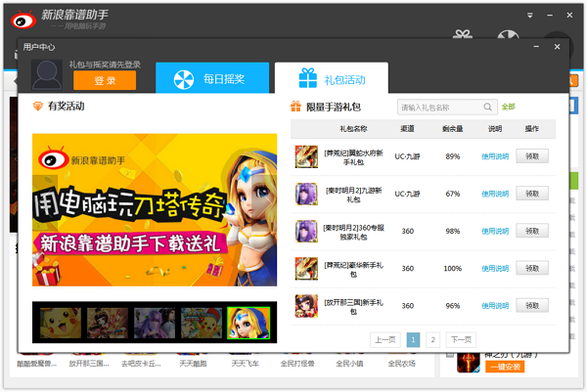The height and width of the screenshot is (392, 587).
Task: Go to page 2 of gift list
Action: [432, 339]
